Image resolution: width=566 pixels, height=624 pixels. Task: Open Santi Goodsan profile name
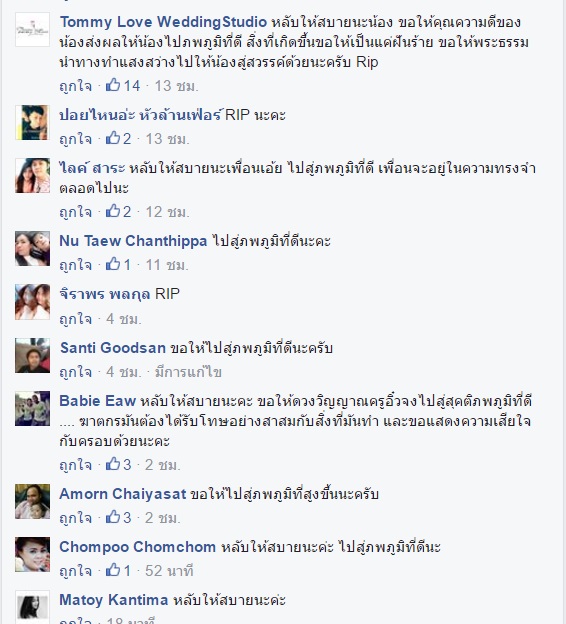click(113, 348)
